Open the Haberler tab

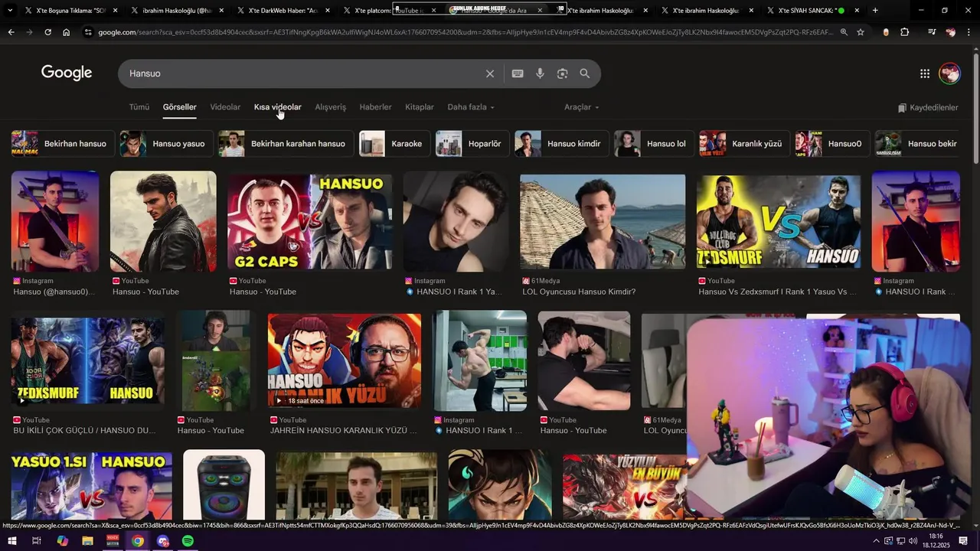click(375, 107)
